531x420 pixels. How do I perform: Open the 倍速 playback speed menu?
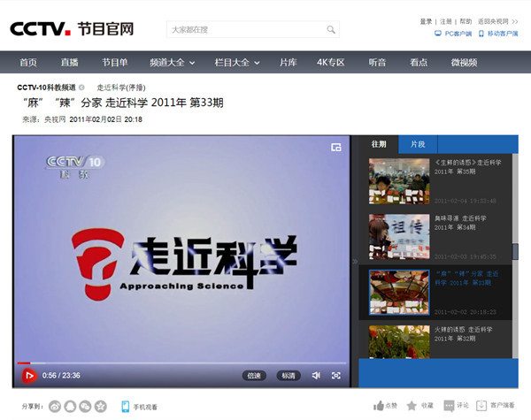coord(254,375)
